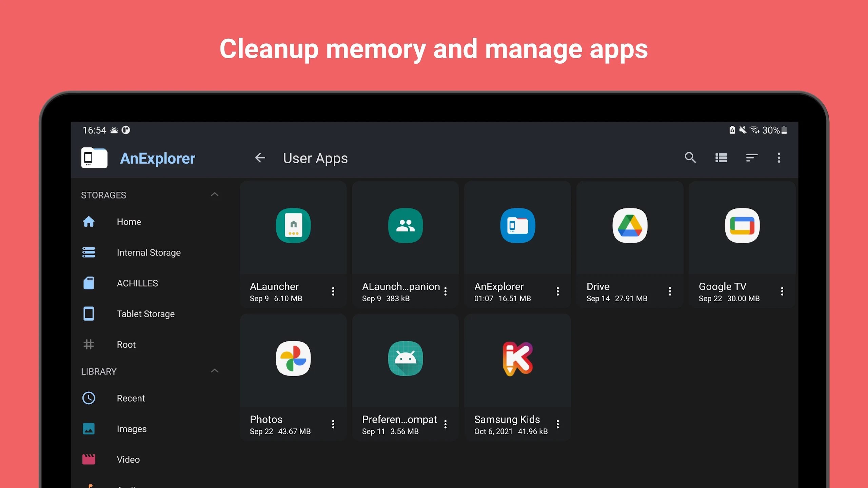Click the ACHILLES SD card icon

click(x=89, y=283)
